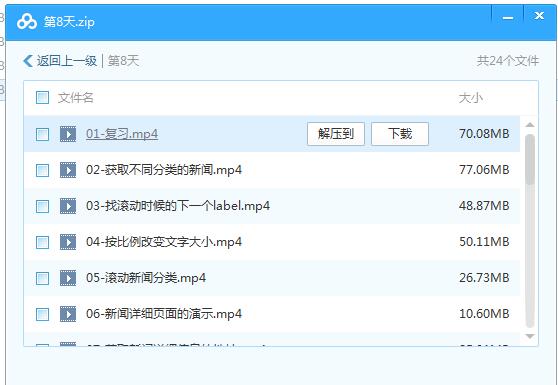Image resolution: width=558 pixels, height=385 pixels.
Task: Click scrollbar up arrow
Action: click(530, 125)
